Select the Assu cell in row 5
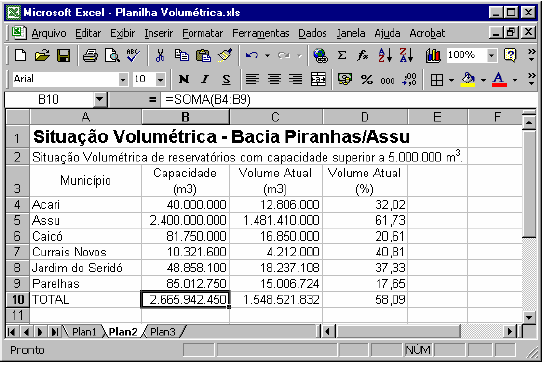 click(x=86, y=220)
